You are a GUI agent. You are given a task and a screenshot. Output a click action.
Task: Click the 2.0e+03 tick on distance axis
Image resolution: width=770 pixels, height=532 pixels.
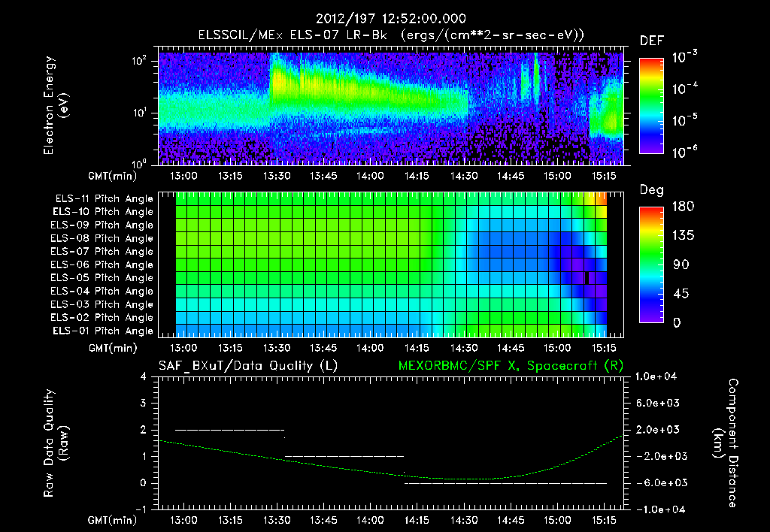tap(658, 429)
